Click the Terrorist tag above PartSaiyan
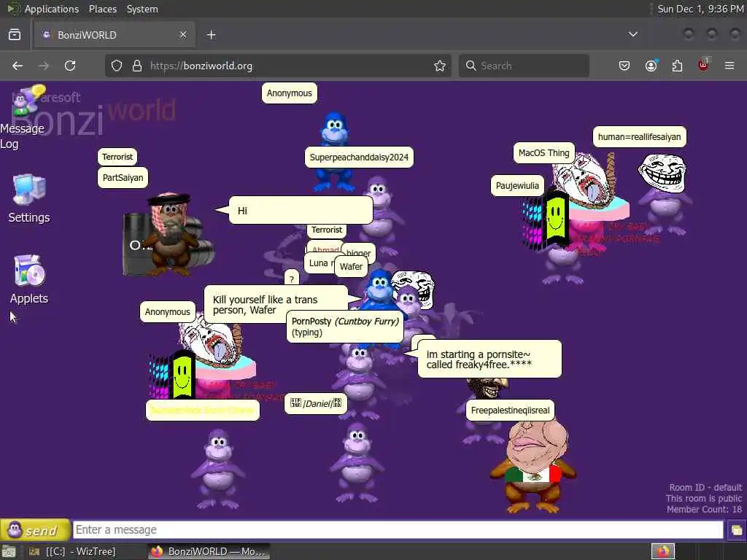The height and width of the screenshot is (560, 747). 117,157
